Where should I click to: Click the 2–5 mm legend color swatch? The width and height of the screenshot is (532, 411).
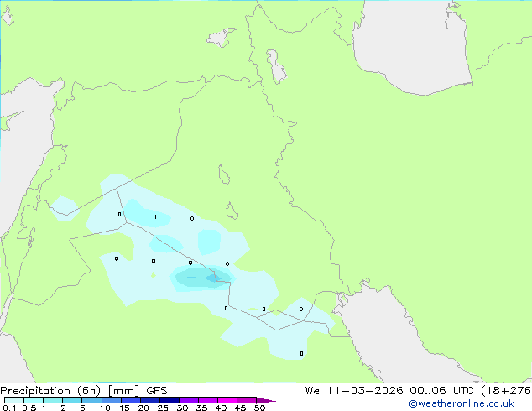(72, 400)
